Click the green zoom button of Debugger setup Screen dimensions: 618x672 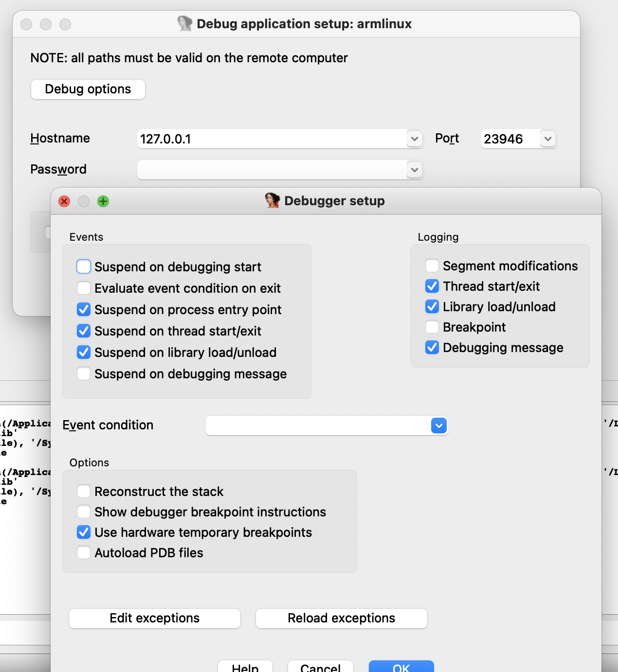pyautogui.click(x=103, y=201)
